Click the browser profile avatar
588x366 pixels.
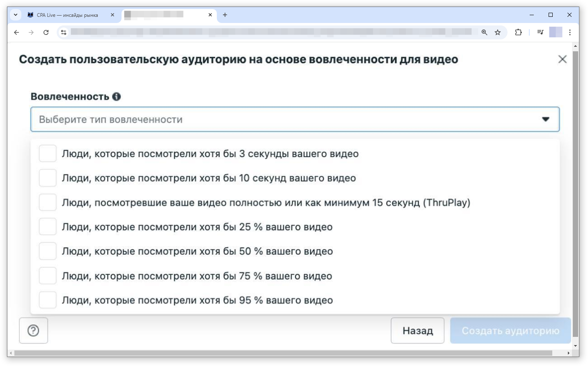coord(556,32)
